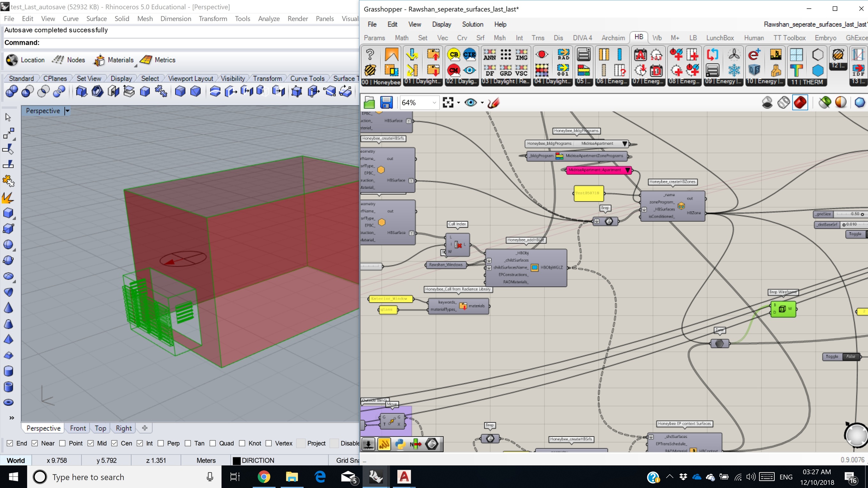Toggle the Int osnap checkbox
The height and width of the screenshot is (488, 868).
tap(140, 443)
